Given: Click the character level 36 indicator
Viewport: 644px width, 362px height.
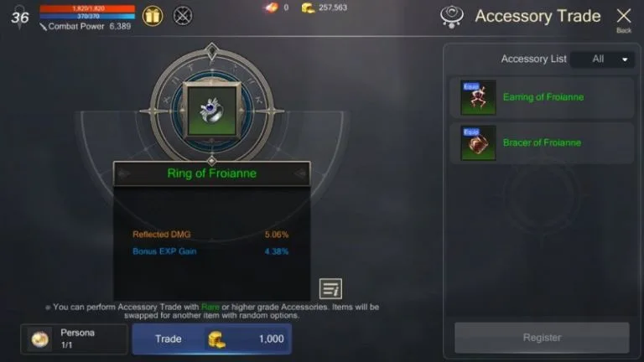Looking at the screenshot, I should coord(20,18).
